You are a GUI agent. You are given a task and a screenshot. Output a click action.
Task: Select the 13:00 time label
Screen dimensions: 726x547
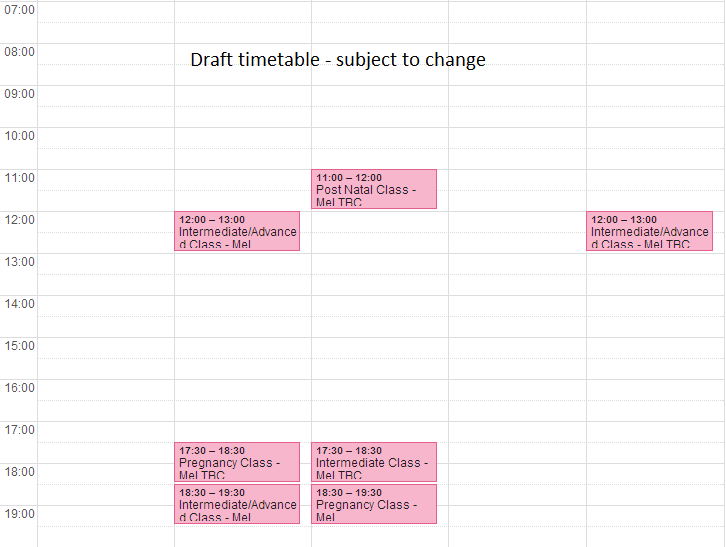19,262
